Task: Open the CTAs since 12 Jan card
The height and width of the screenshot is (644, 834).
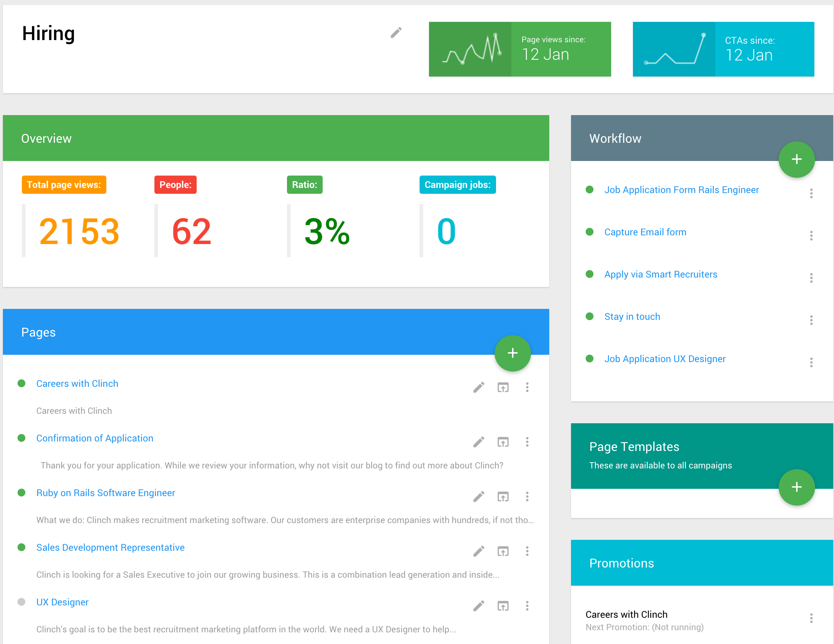Action: [x=723, y=49]
